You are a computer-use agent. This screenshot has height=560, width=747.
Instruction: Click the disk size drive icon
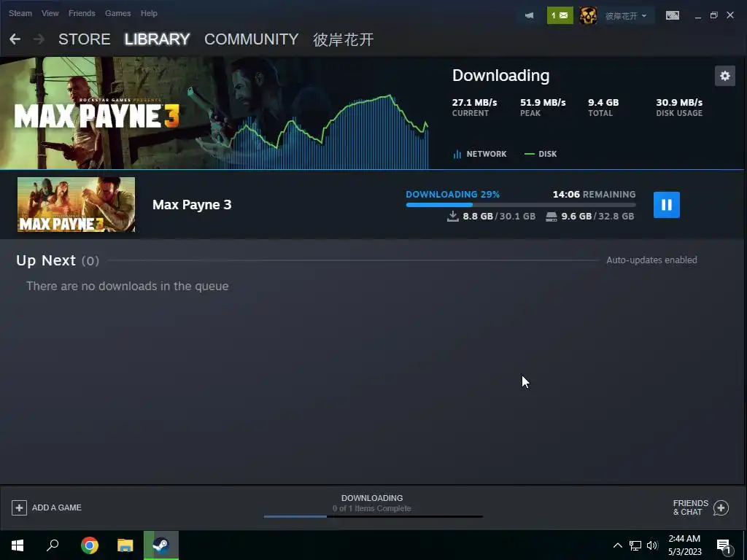(551, 217)
